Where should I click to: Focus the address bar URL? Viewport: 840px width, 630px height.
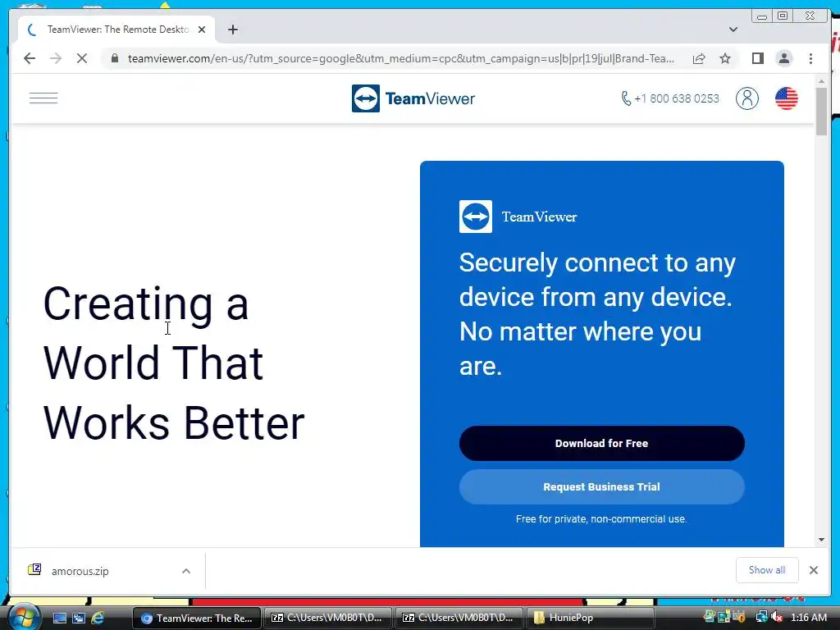click(400, 58)
